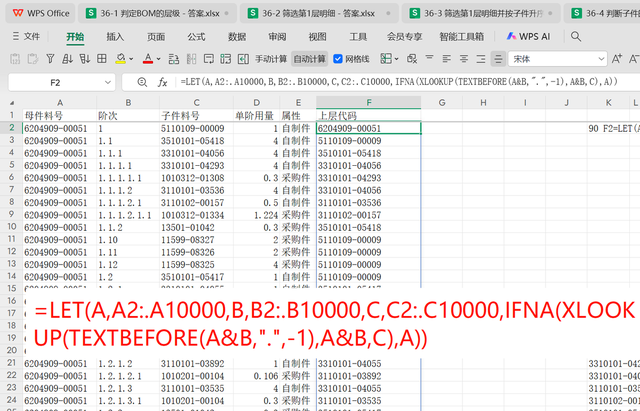
Task: Open the 公式 formulas tab
Action: tap(196, 37)
